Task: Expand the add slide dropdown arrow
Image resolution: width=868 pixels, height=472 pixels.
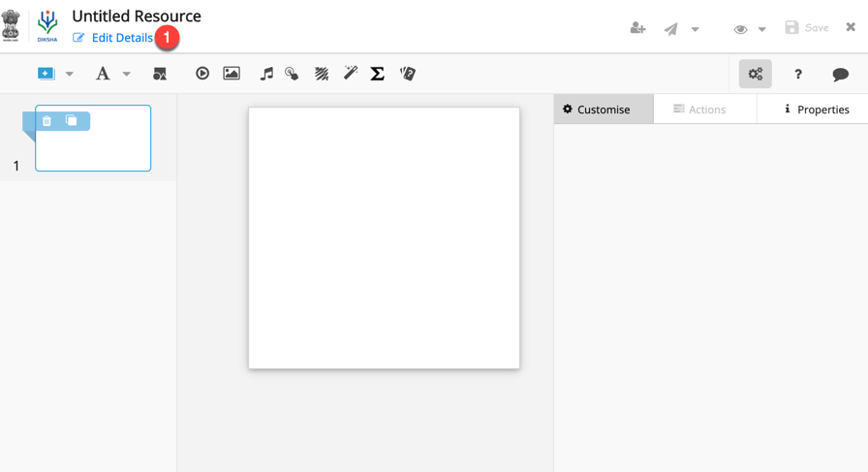Action: pos(70,75)
